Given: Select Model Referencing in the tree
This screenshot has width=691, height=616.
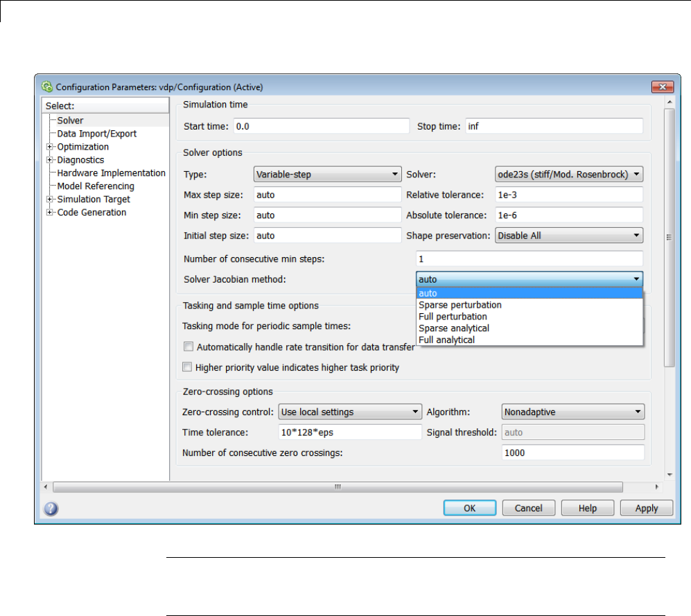Looking at the screenshot, I should (x=96, y=186).
